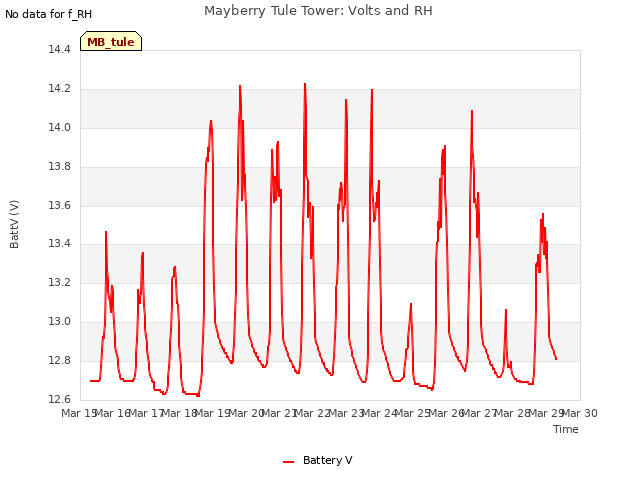Click the 14.4 y-axis tick label
The width and height of the screenshot is (640, 480).
pos(60,49)
